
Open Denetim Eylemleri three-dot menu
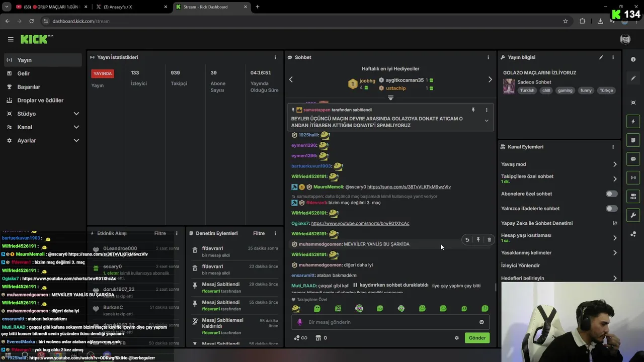(x=275, y=233)
